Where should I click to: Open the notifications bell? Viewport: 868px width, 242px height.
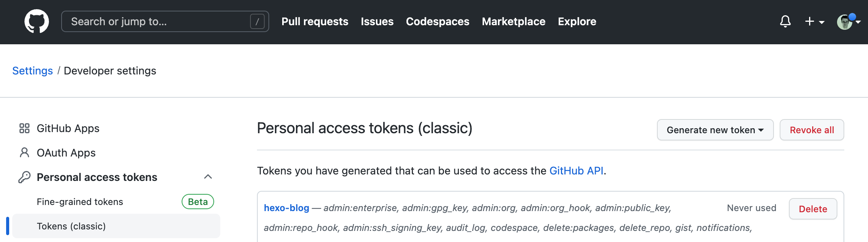(x=785, y=21)
